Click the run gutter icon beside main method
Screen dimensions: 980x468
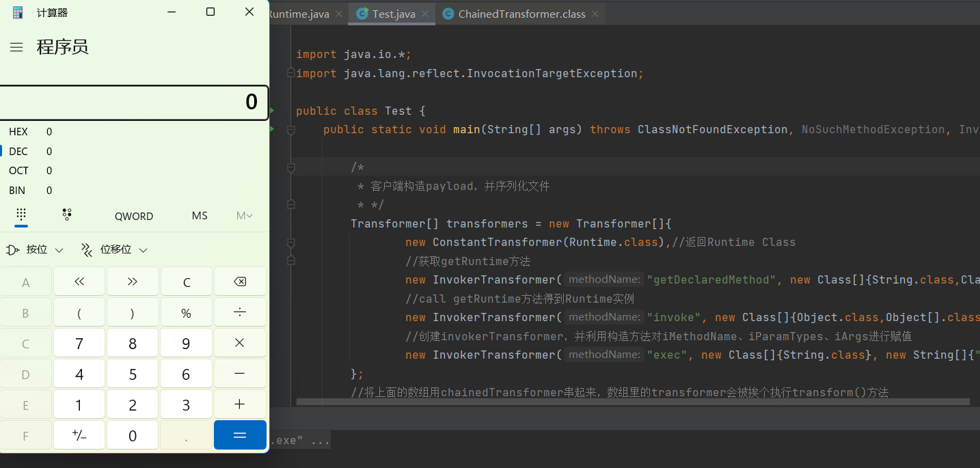coord(272,128)
